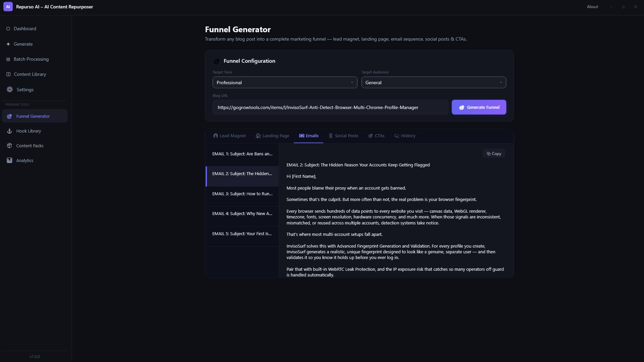Click the Repurso AI logo icon
Image resolution: width=644 pixels, height=362 pixels.
click(x=8, y=7)
